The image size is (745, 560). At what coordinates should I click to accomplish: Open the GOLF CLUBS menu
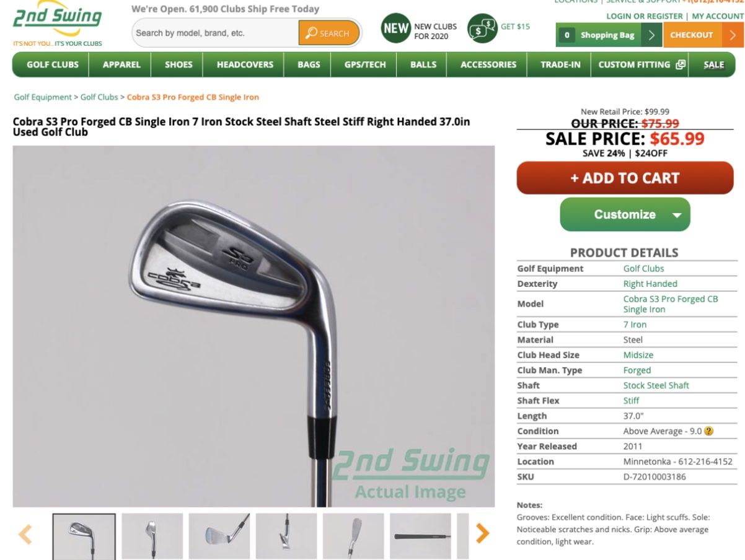coord(53,64)
